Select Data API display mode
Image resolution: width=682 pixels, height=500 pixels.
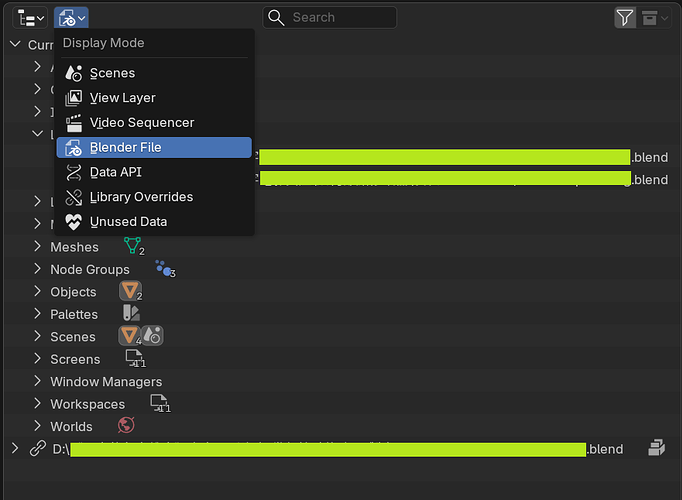click(154, 172)
